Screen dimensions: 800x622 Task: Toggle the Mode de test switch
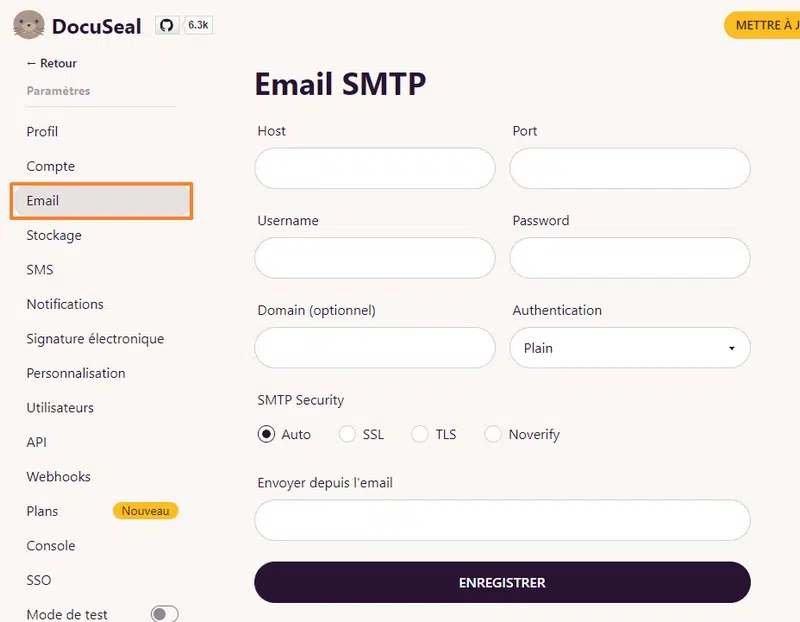coord(164,614)
